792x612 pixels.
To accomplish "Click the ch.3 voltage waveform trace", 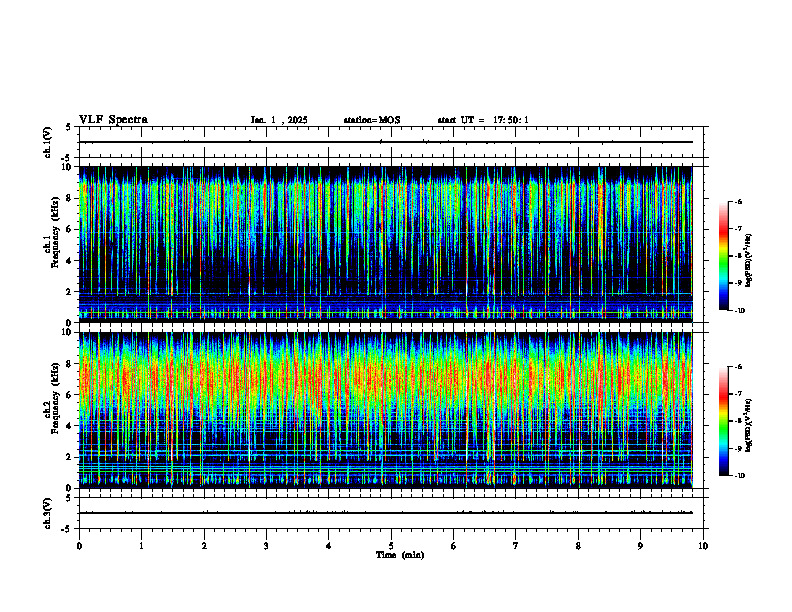I will point(385,513).
